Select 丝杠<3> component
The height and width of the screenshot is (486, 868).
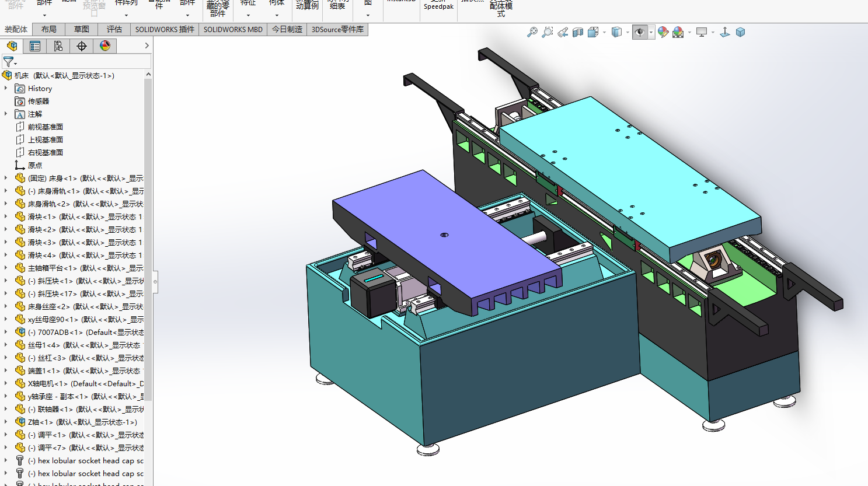[86, 358]
